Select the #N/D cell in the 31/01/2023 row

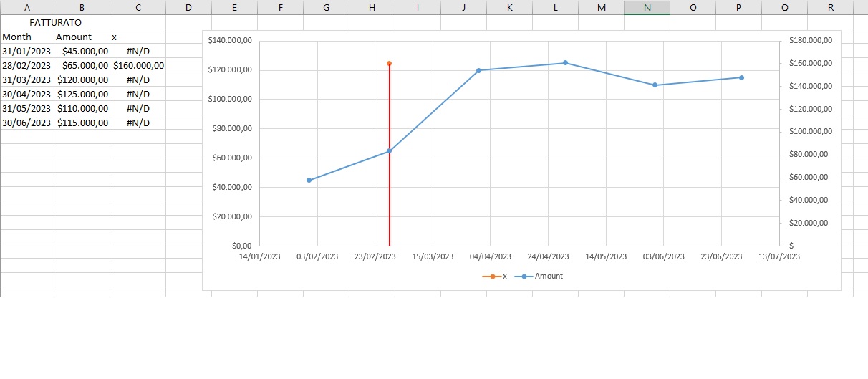pyautogui.click(x=138, y=51)
